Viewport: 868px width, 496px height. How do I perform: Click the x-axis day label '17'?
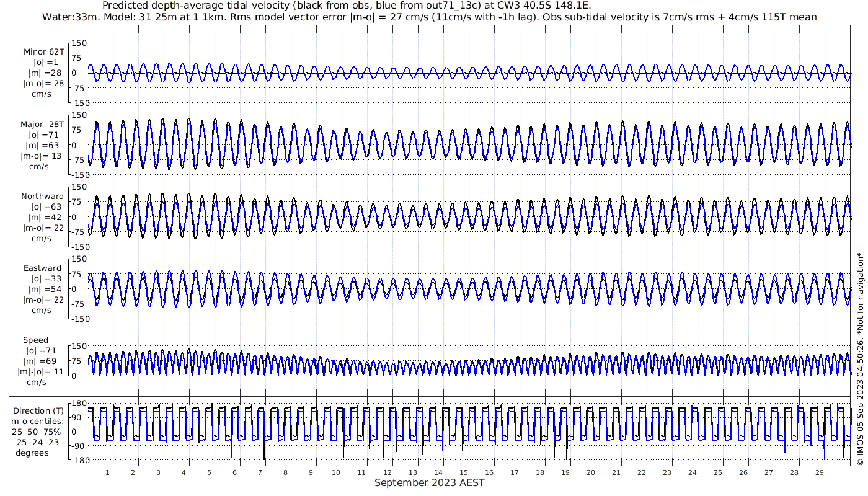(x=514, y=472)
